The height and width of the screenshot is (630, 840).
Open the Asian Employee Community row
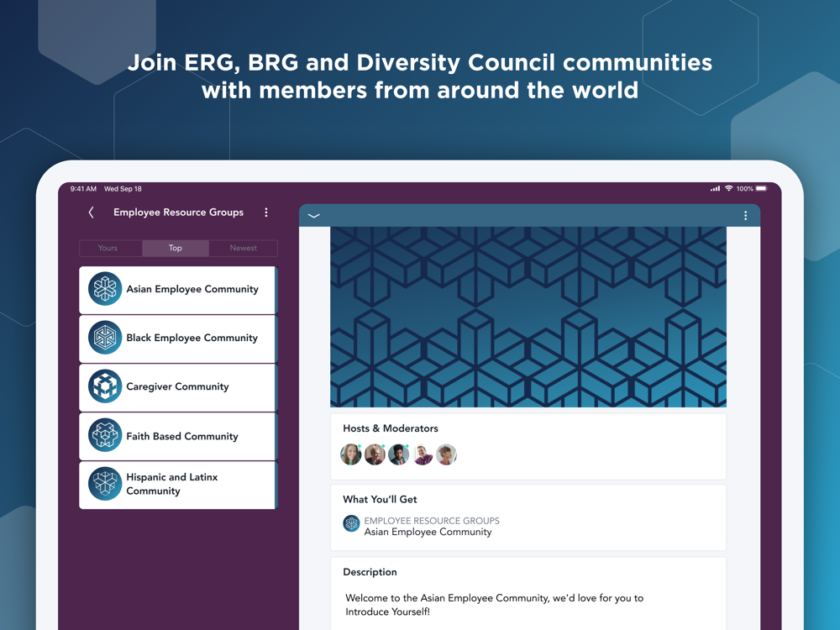pos(178,290)
